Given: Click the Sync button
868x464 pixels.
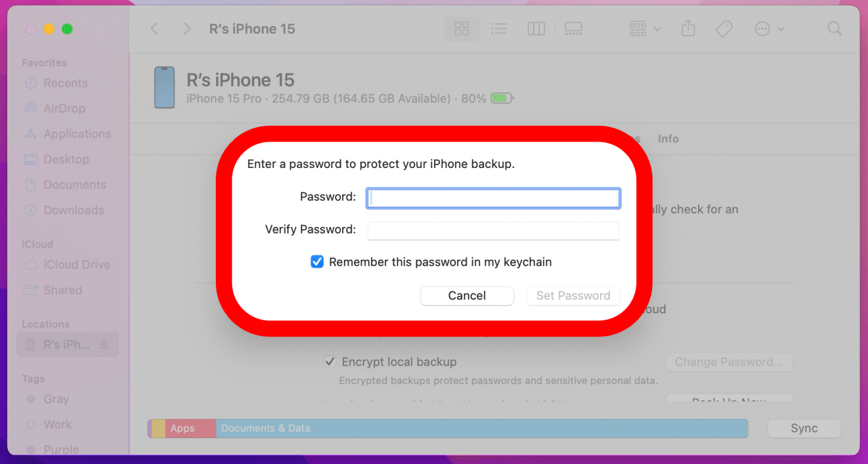Looking at the screenshot, I should coord(804,428).
